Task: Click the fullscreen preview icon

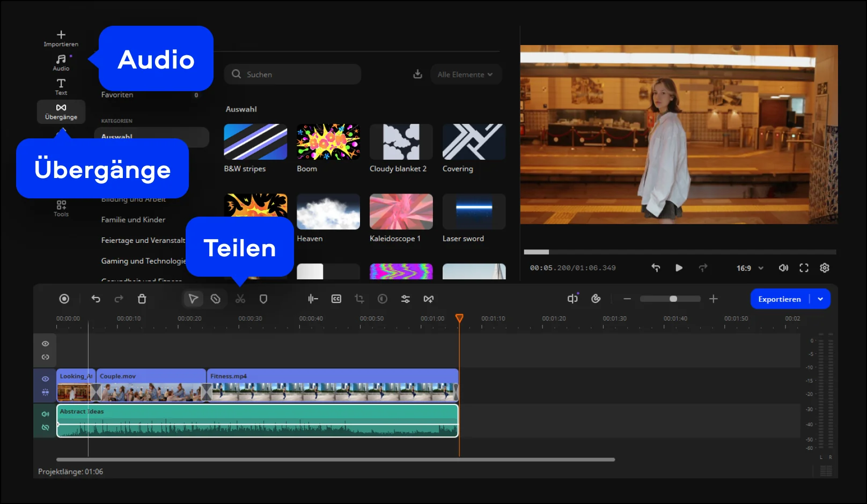Action: 804,268
